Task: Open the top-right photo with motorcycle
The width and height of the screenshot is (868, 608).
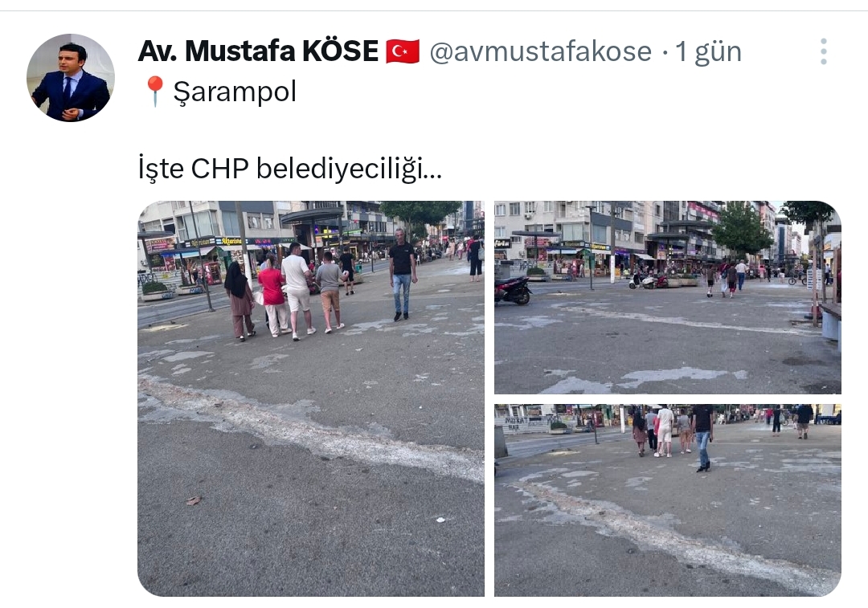Action: click(668, 297)
